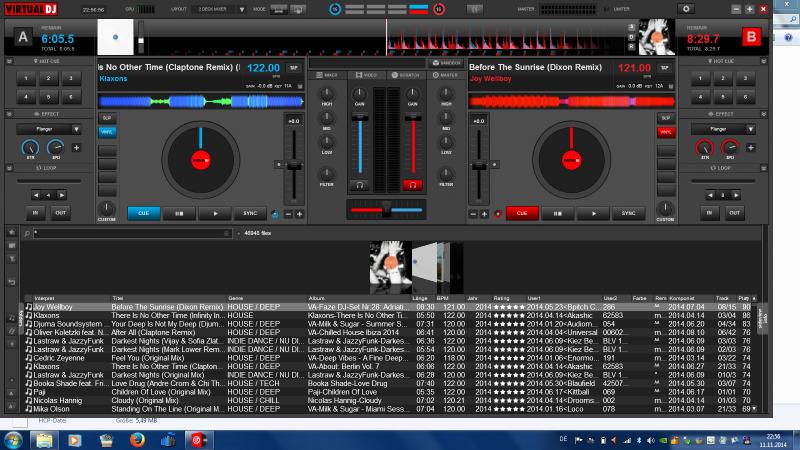Viewport: 800px width, 450px height.
Task: Toggle deck B red headphone cue button
Action: pos(412,186)
